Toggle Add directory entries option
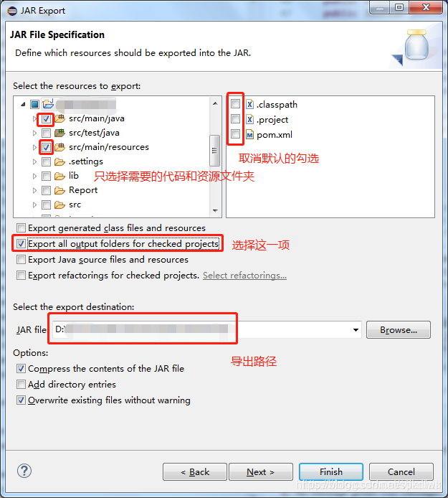 pos(21,385)
